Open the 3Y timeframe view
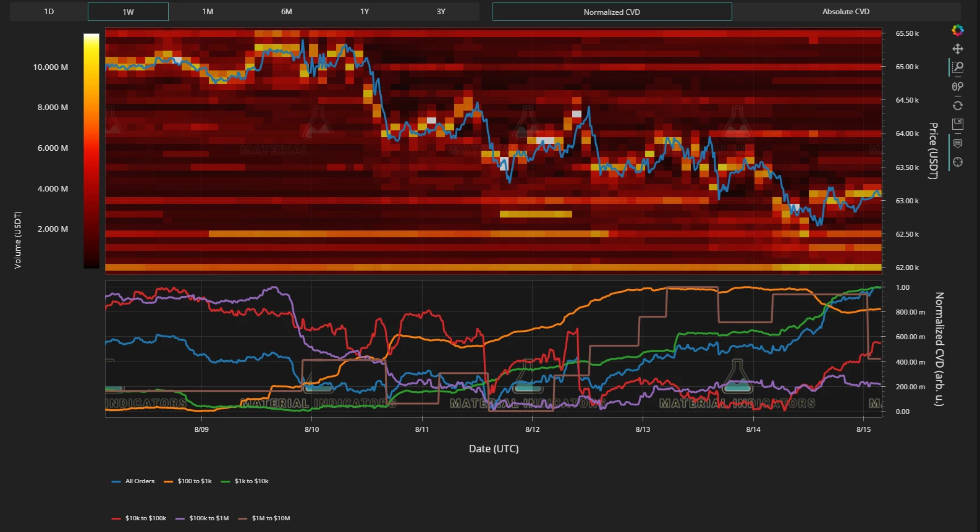Screen dimensions: 980x532 click(441, 12)
